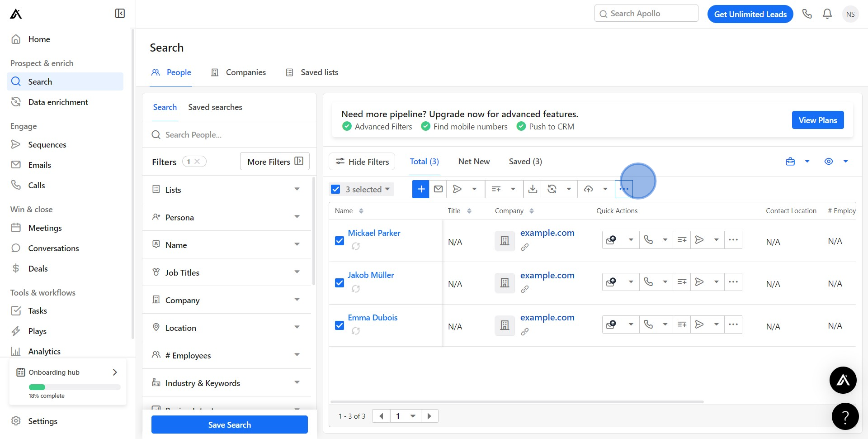This screenshot has height=439, width=868.
Task: Open the Saved searches tab
Action: [x=215, y=107]
